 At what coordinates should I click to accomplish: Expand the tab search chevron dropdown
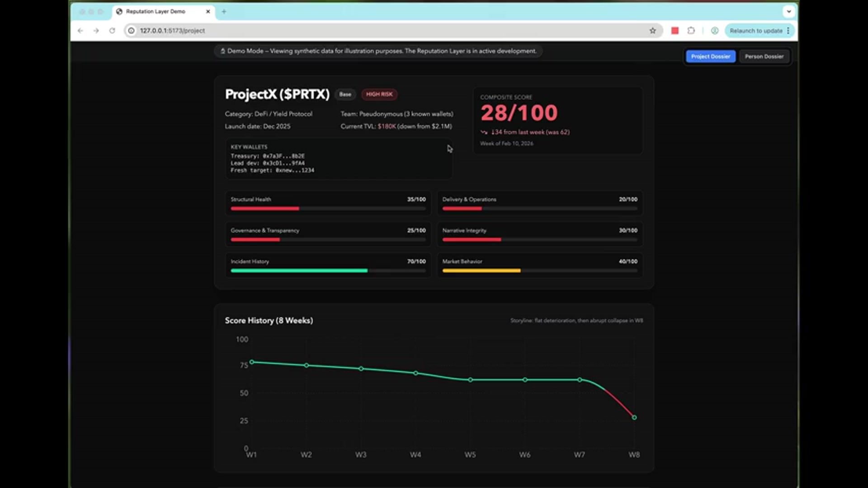pos(789,12)
